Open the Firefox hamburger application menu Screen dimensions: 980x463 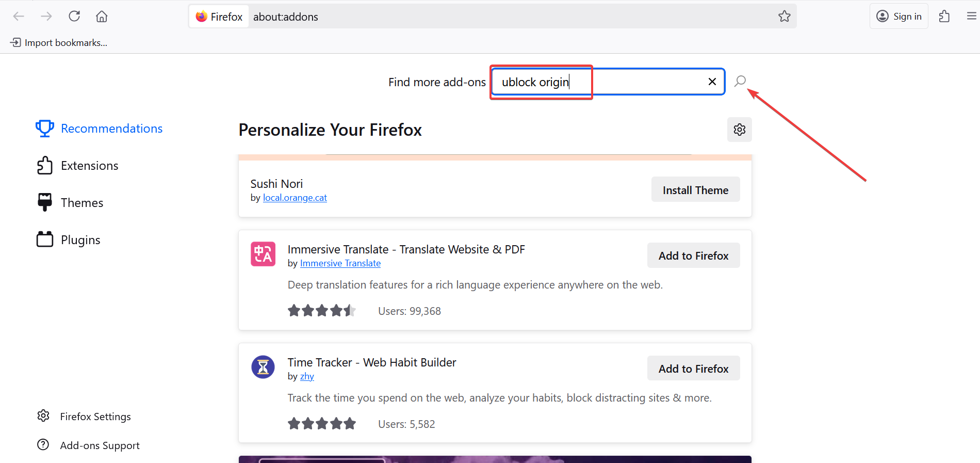point(971,17)
